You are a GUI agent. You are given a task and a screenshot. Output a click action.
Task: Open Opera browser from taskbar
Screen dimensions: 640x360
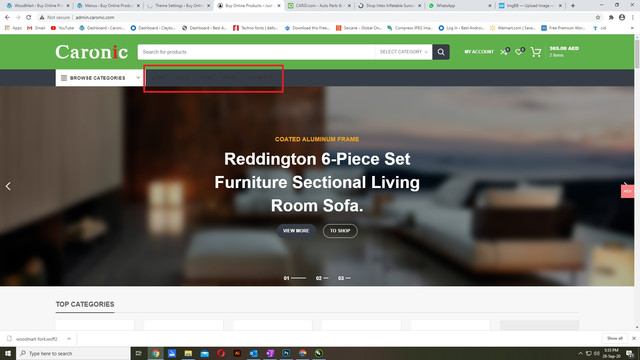point(221,353)
